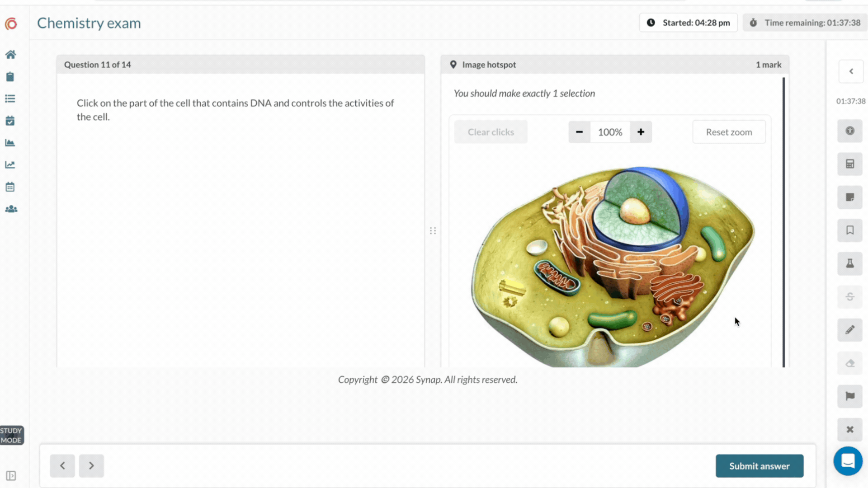Toggle the Study Mode badge
Viewport: 868px width, 488px height.
coord(11,436)
